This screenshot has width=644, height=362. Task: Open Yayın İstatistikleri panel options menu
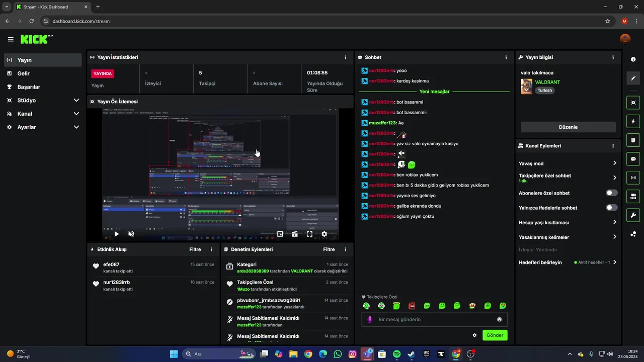pos(345,57)
